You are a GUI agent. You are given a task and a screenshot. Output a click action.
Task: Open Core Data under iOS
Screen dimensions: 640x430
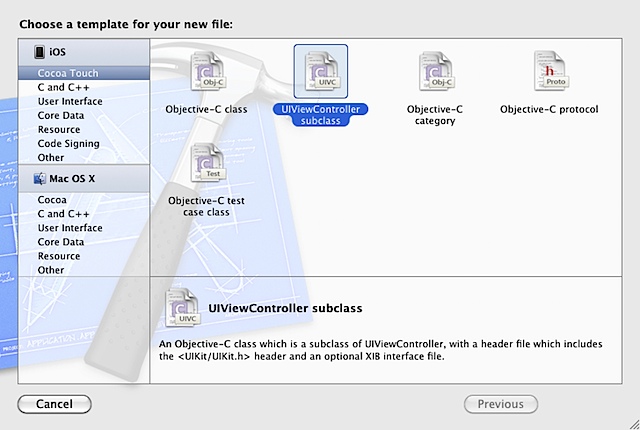coord(61,115)
